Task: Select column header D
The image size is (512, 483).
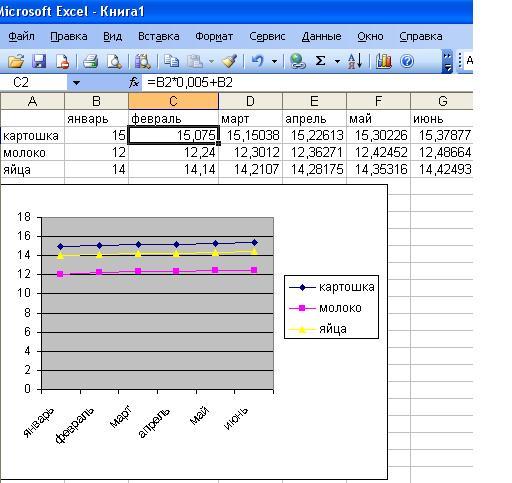Action: [x=250, y=101]
